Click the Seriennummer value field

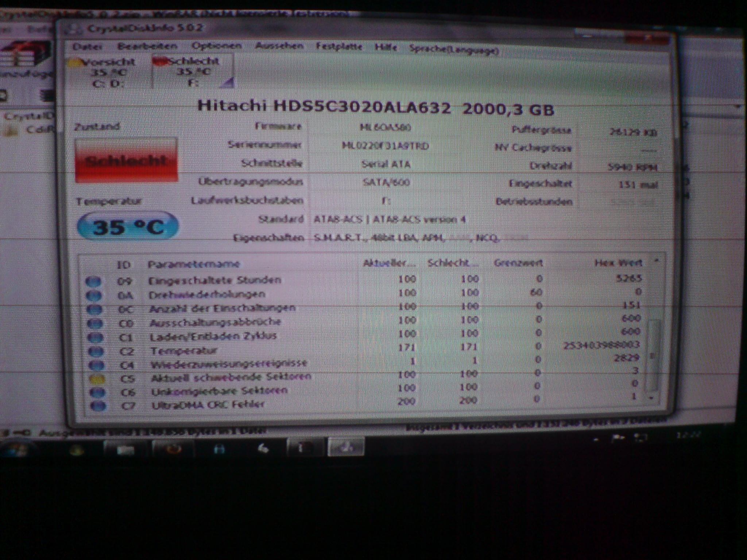point(385,146)
